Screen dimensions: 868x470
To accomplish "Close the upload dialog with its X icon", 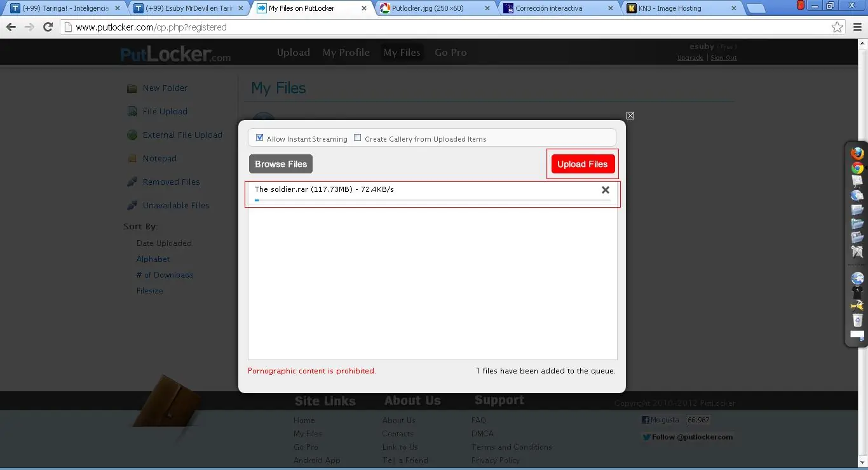I will (x=630, y=116).
